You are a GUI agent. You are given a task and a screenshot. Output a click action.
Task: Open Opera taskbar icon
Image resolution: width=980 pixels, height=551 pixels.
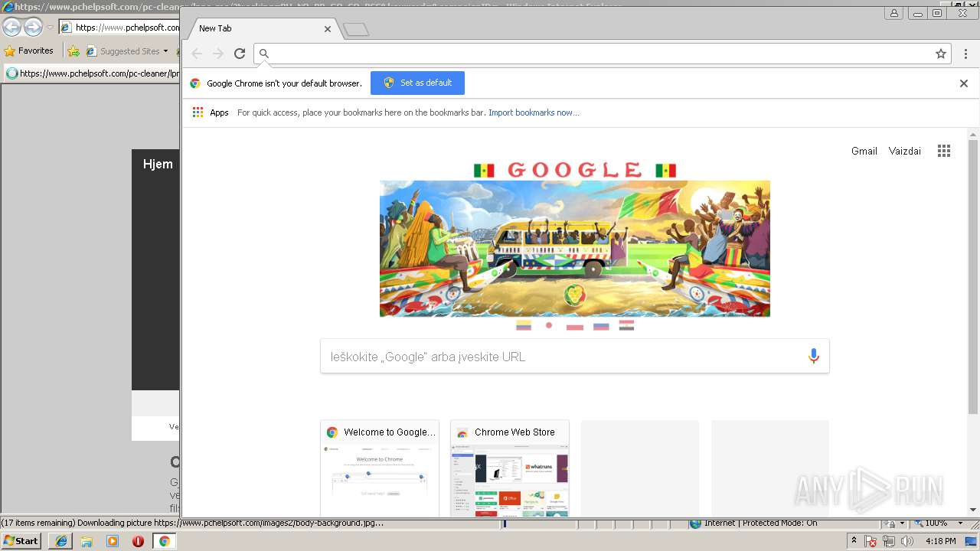pyautogui.click(x=139, y=541)
